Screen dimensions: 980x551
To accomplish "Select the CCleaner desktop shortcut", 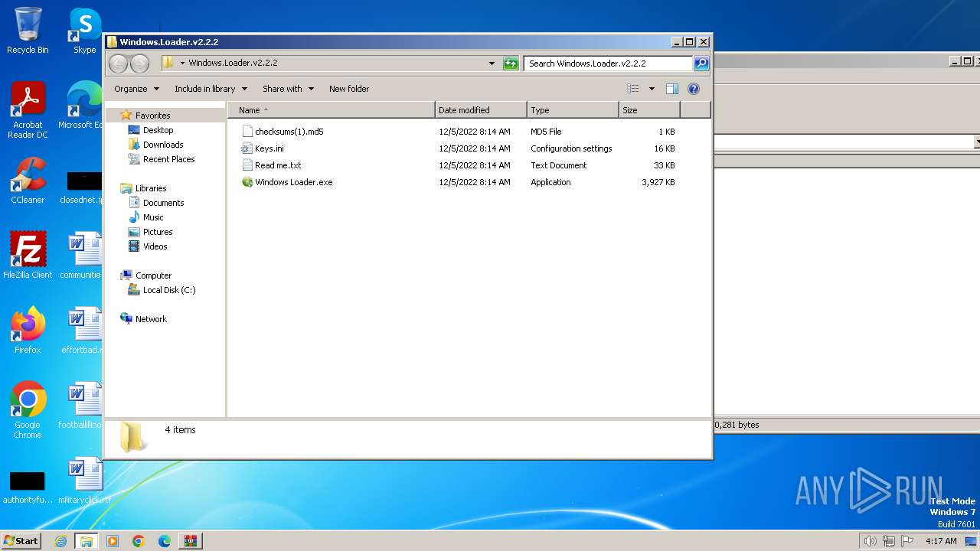I will coord(28,180).
